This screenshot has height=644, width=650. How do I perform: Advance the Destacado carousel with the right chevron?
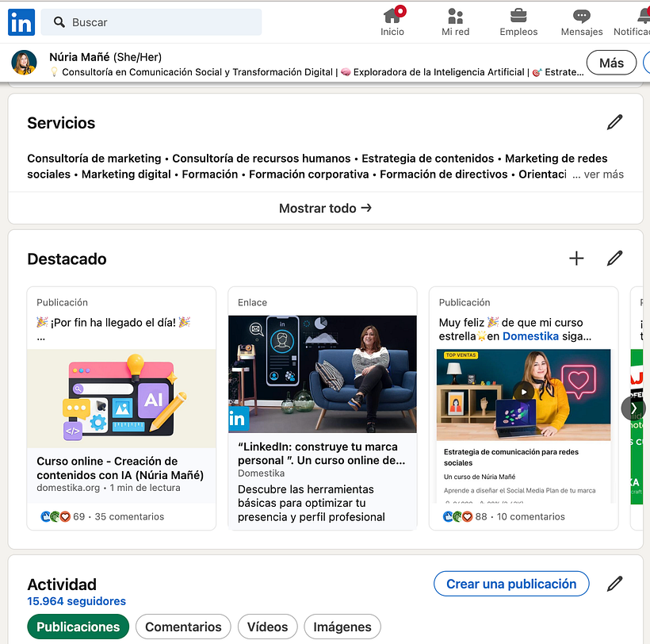point(633,408)
